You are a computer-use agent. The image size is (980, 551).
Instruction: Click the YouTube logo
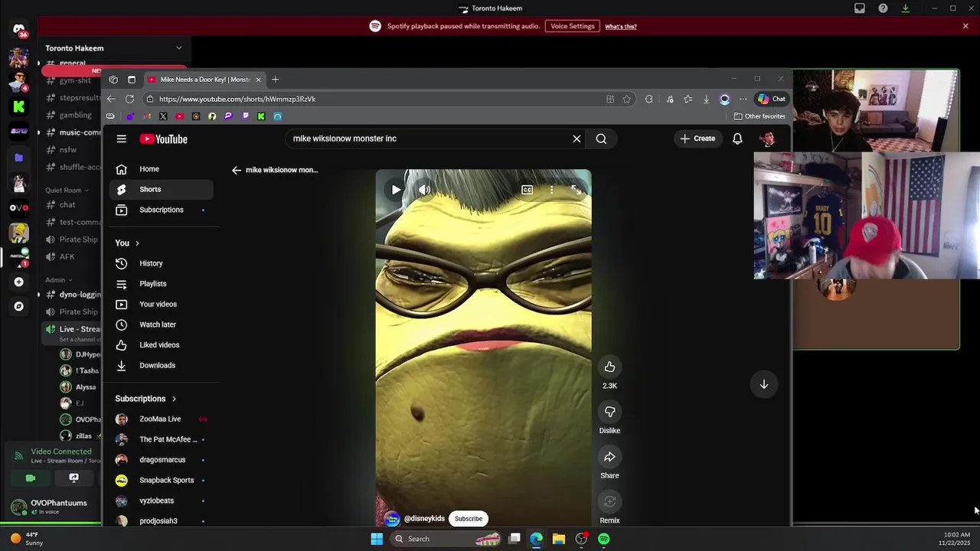click(163, 139)
